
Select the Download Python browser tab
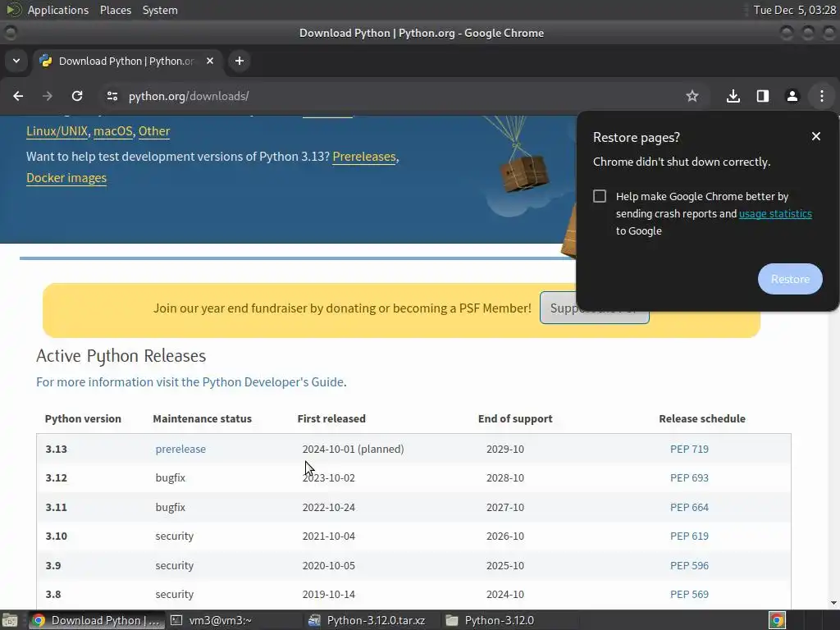127,61
